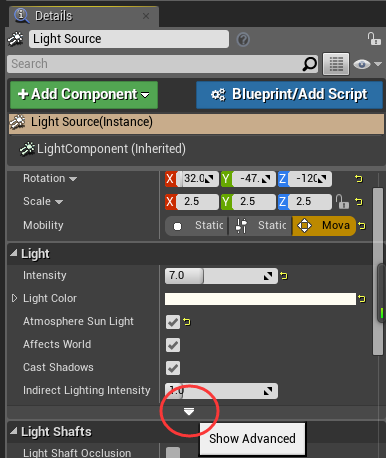Reset Mobility to default arrow
The height and width of the screenshot is (458, 386).
click(x=362, y=226)
